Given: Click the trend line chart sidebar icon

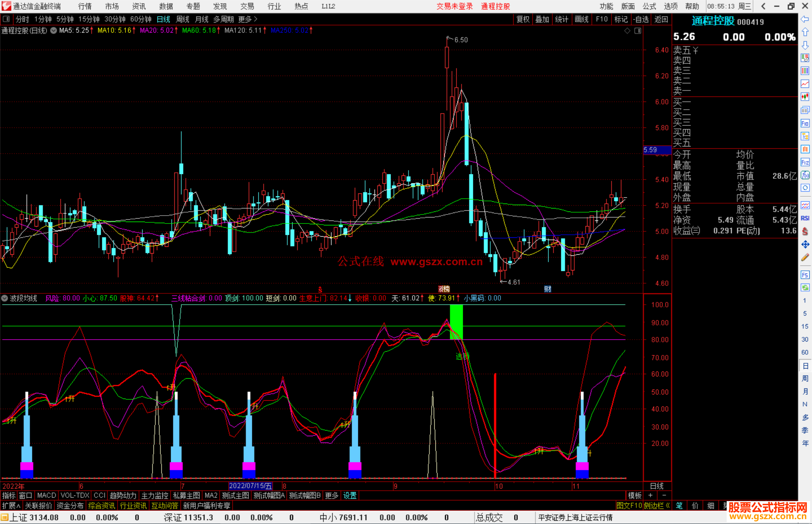Looking at the screenshot, I should pyautogui.click(x=805, y=84).
